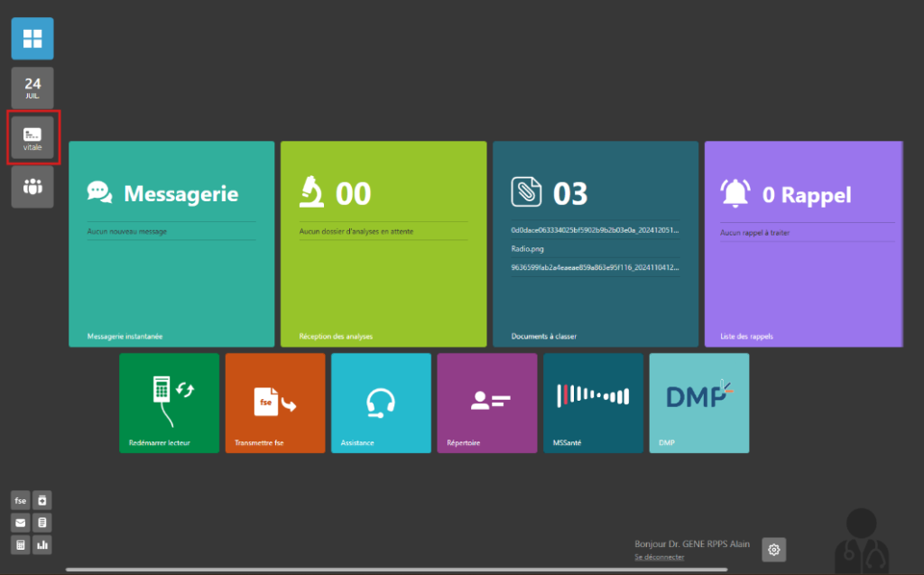
Task: Open the Messagerie tile
Action: (x=171, y=244)
